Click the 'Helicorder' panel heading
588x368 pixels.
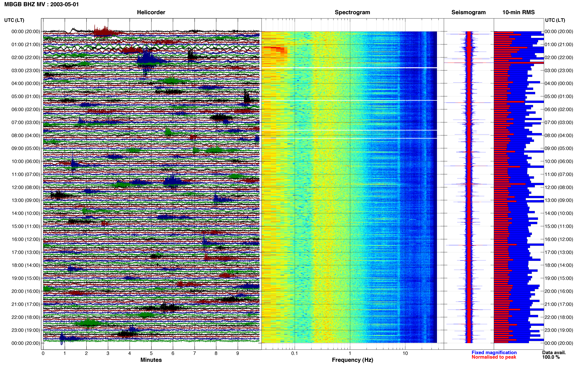151,12
